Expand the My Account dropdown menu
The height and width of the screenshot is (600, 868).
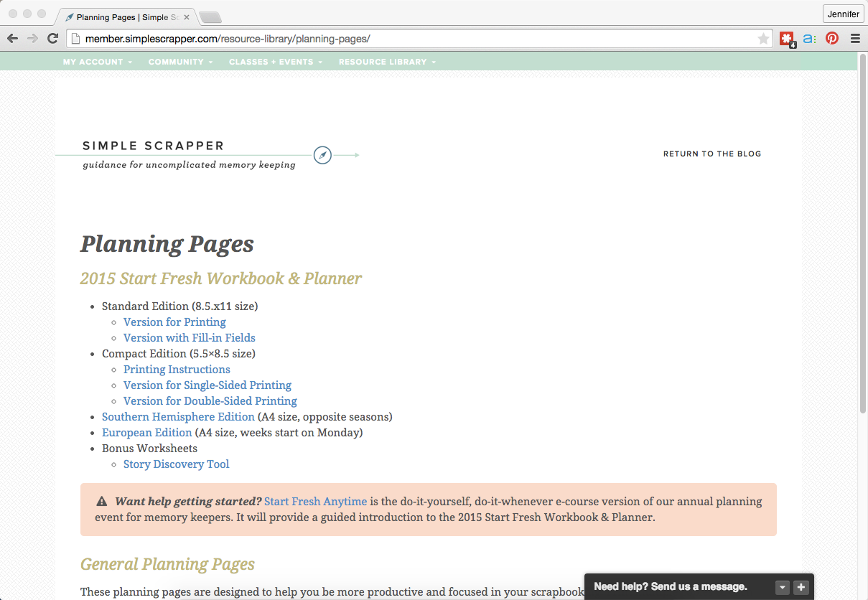tap(97, 62)
